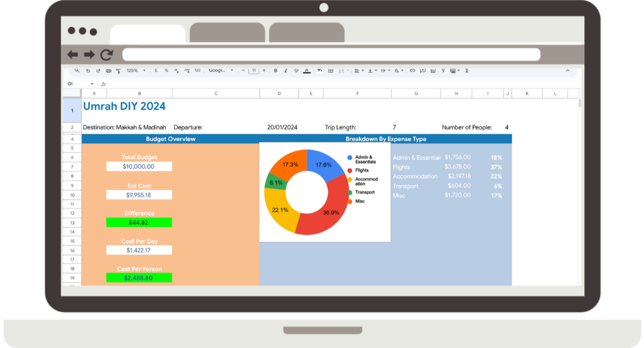Open filter views table dropdown
Viewport: 644px width, 348px height.
454,71
